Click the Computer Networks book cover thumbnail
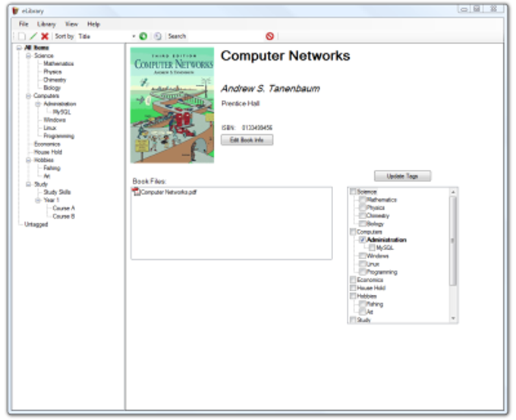Viewport: 516px width, 420px height. click(x=172, y=105)
